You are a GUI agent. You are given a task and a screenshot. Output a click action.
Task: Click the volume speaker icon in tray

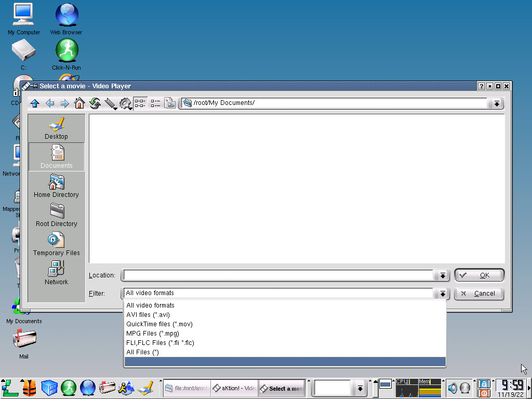453,388
